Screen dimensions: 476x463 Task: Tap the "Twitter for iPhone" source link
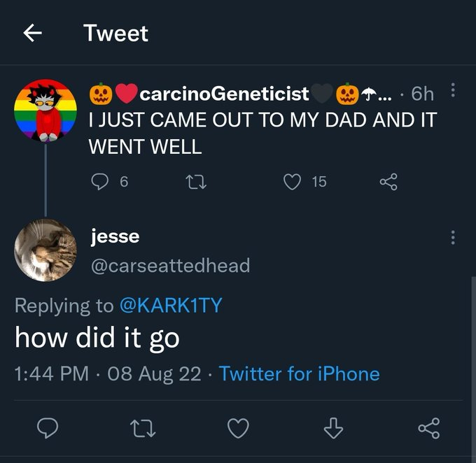click(299, 373)
